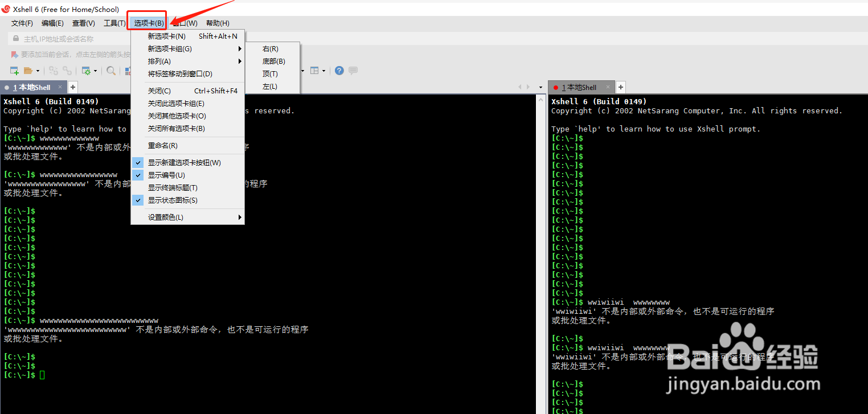Click the left pane new tab plus button
The image size is (868, 414).
click(x=73, y=87)
